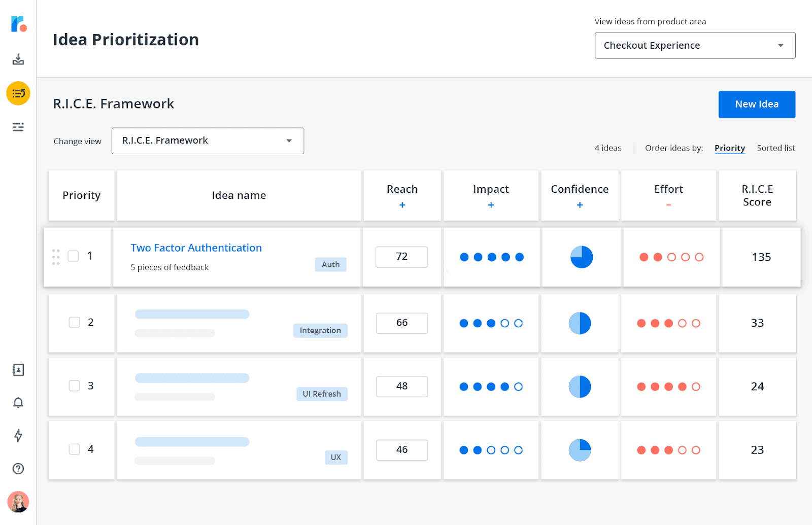Click the import/inbox icon in sidebar
Screen dimensions: 812x525
pyautogui.click(x=18, y=59)
